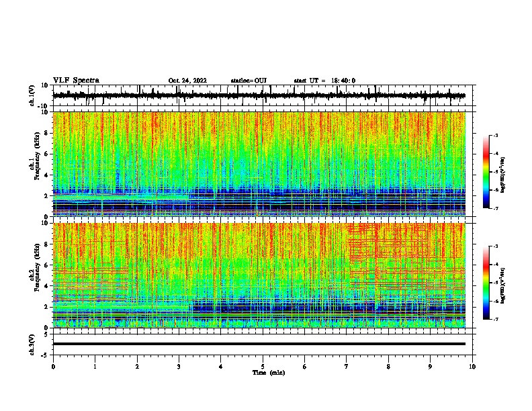Click time axis tick label "5"
This screenshot has width=532, height=411.
[x=263, y=367]
